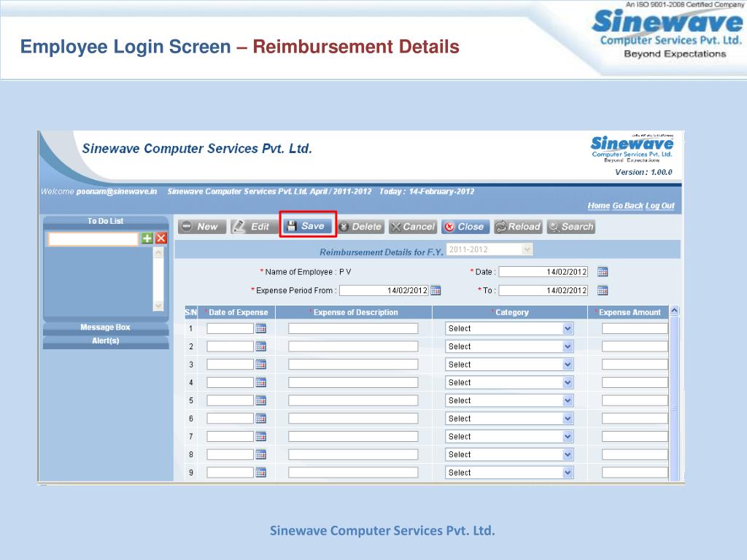Screen dimensions: 747x560
Task: Click the New toolbar button
Action: 202,227
